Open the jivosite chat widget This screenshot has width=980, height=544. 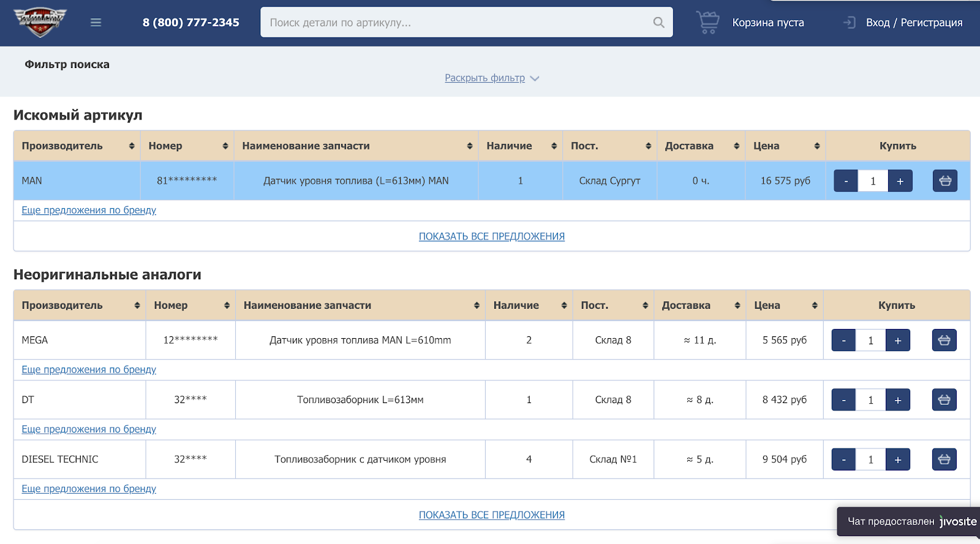click(x=909, y=521)
